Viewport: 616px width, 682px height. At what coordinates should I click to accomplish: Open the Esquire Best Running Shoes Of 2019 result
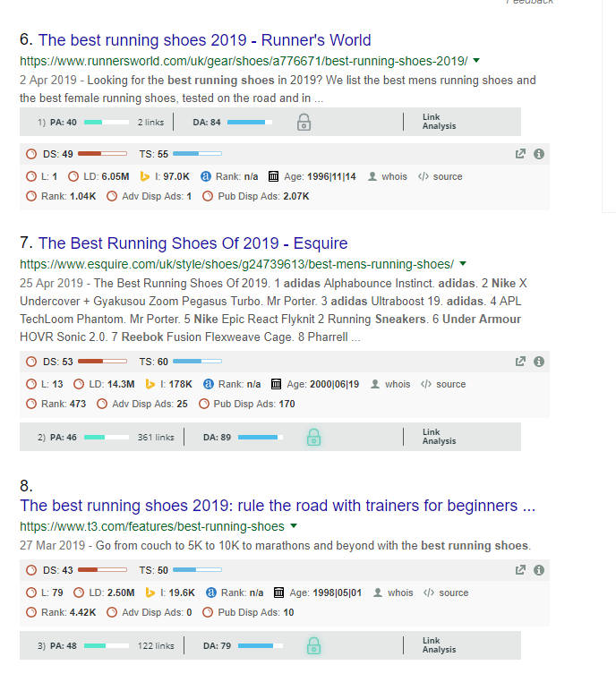click(192, 243)
